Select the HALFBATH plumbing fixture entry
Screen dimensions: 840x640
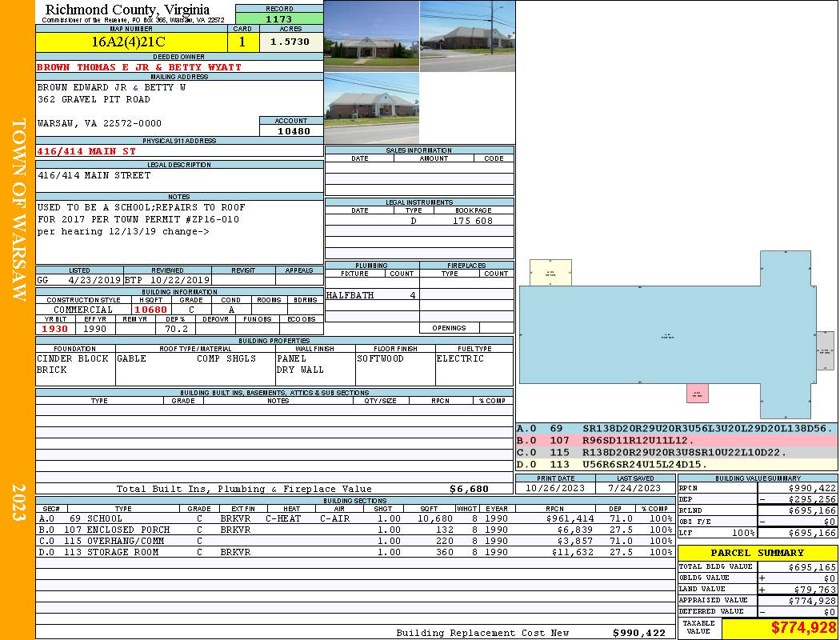pyautogui.click(x=350, y=295)
